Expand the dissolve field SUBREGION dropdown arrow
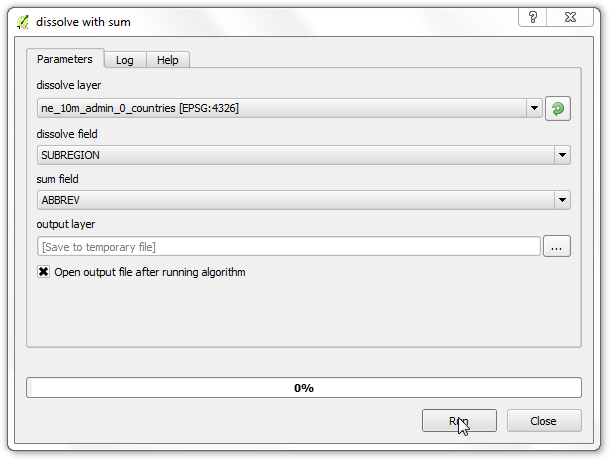The height and width of the screenshot is (460, 611). [562, 155]
